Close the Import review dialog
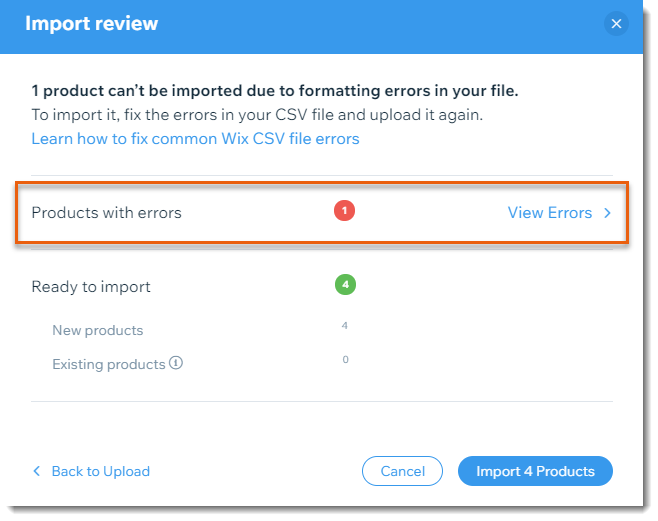658x521 pixels. click(616, 23)
